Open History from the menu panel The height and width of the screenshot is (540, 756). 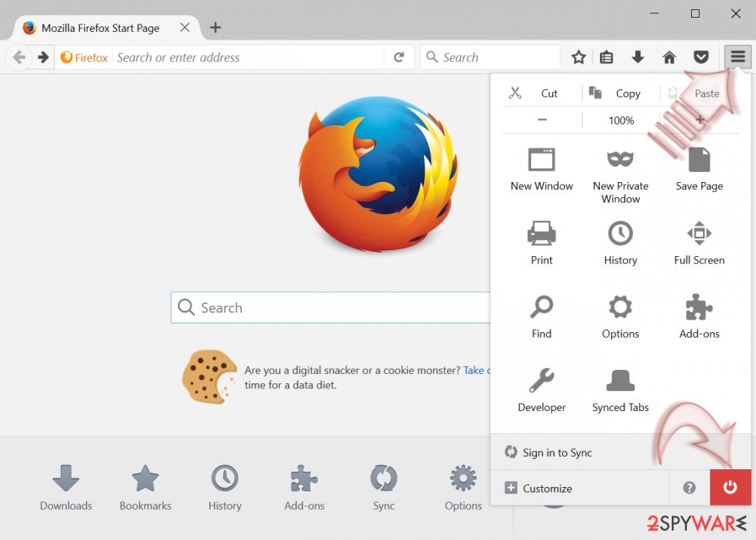point(620,243)
